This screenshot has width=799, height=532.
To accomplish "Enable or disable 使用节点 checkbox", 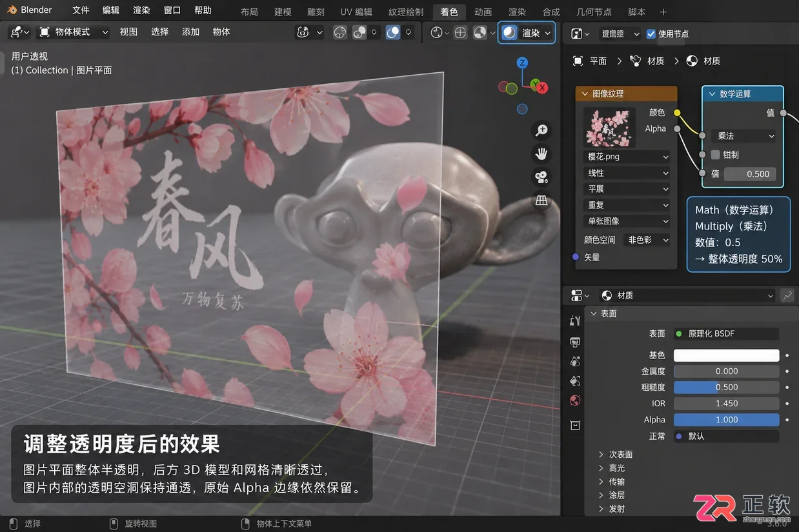I will pyautogui.click(x=651, y=34).
